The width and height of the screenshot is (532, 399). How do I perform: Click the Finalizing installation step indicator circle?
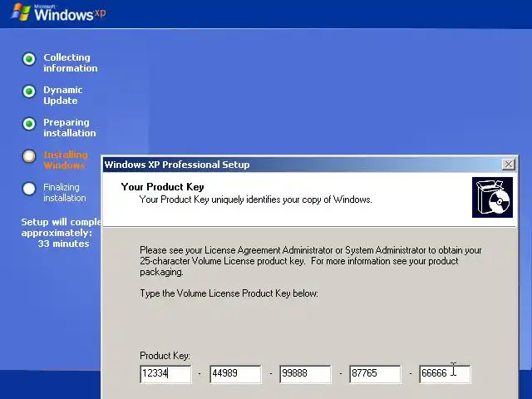(x=29, y=189)
